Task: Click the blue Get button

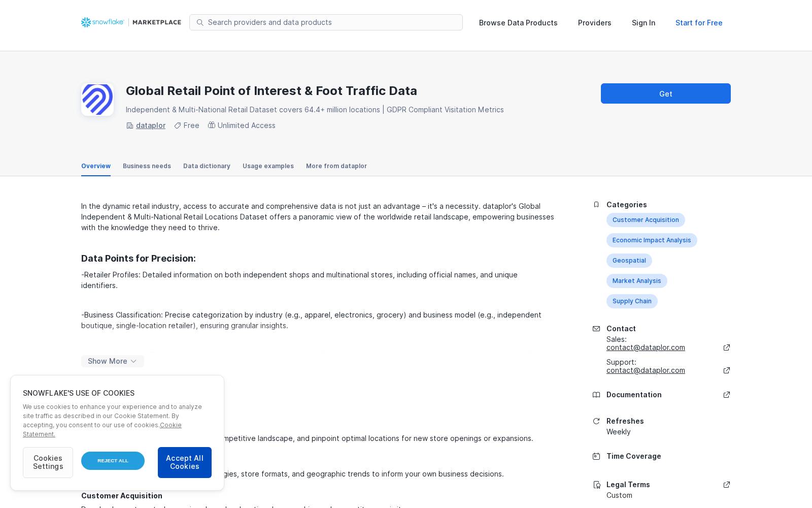Action: pos(666,93)
